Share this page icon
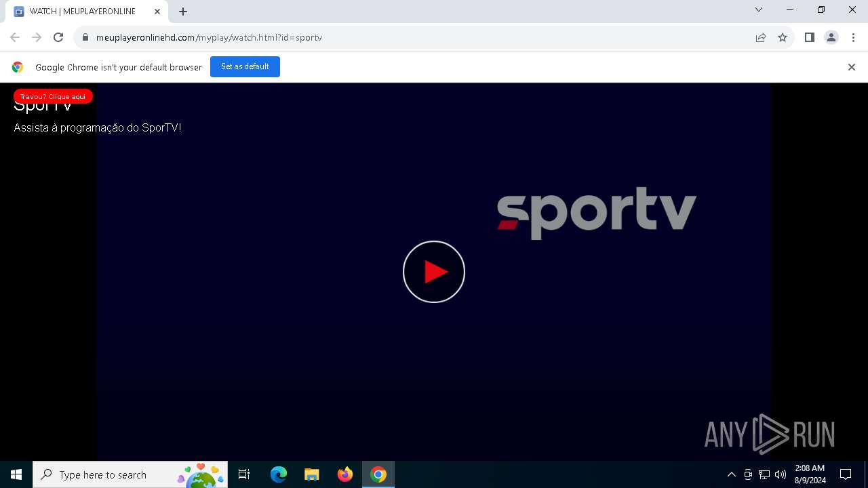The width and height of the screenshot is (868, 488). point(761,37)
